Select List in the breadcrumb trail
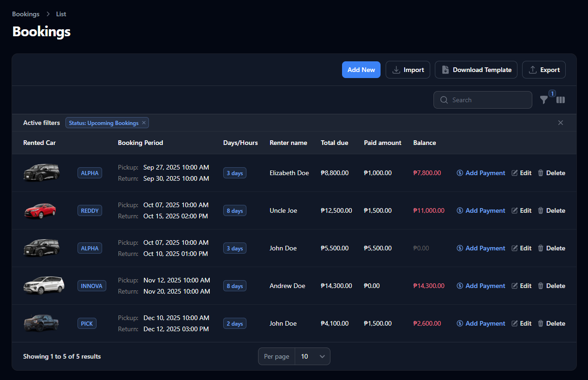The image size is (588, 380). pos(61,14)
